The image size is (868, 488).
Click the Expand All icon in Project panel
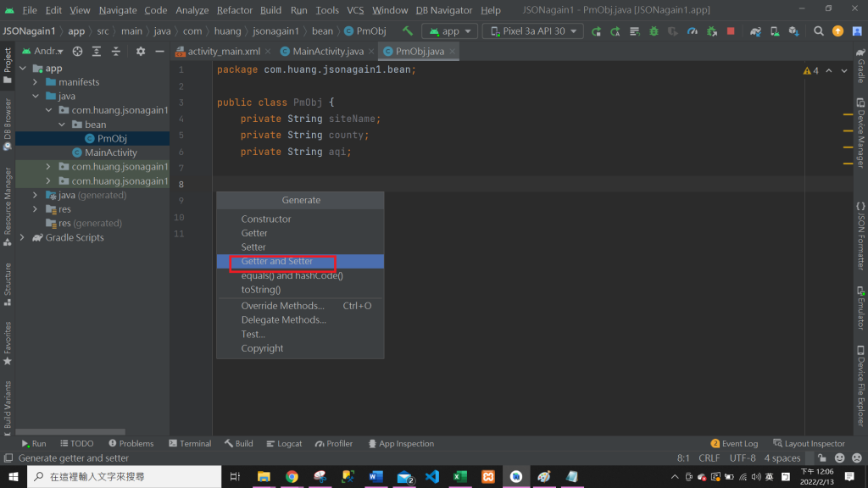pos(97,51)
